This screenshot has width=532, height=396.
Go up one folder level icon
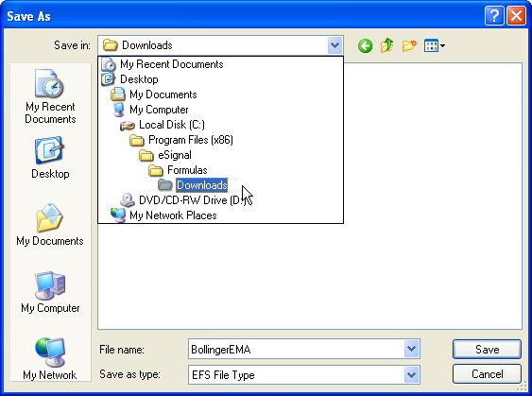click(x=386, y=45)
